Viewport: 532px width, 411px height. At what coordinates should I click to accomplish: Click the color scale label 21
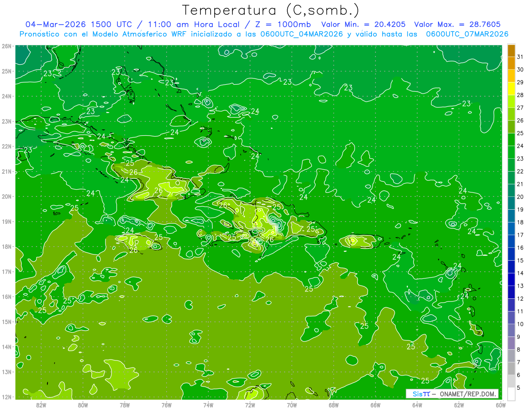[x=520, y=184]
